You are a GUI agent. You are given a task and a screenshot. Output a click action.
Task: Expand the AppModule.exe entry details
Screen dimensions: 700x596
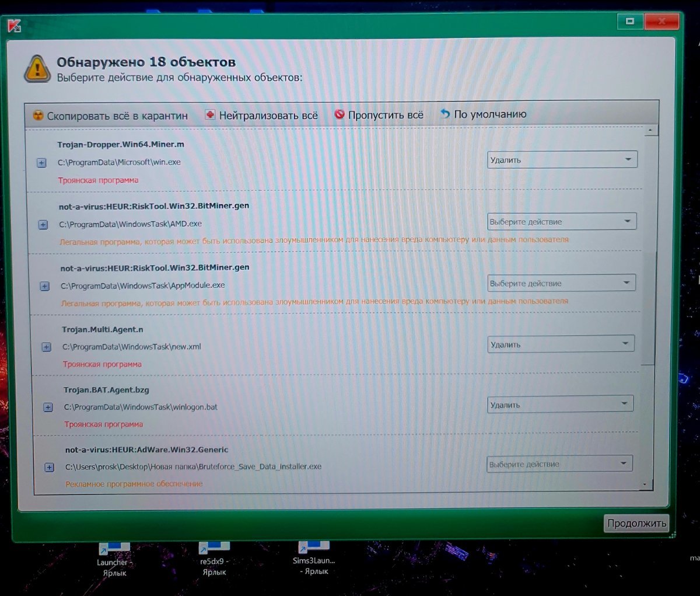pyautogui.click(x=45, y=286)
